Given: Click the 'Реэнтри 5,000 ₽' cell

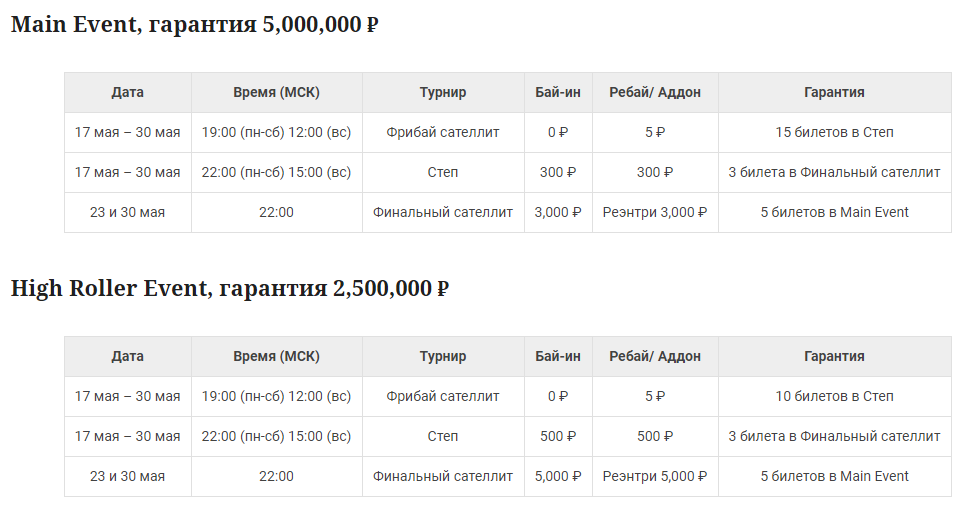Looking at the screenshot, I should point(655,476).
